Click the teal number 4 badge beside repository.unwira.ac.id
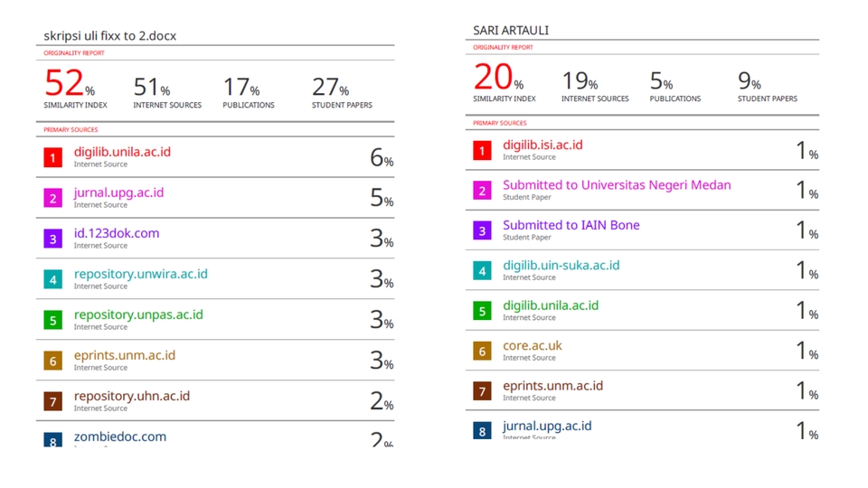Viewport: 868px width, 488px height. pyautogui.click(x=53, y=279)
